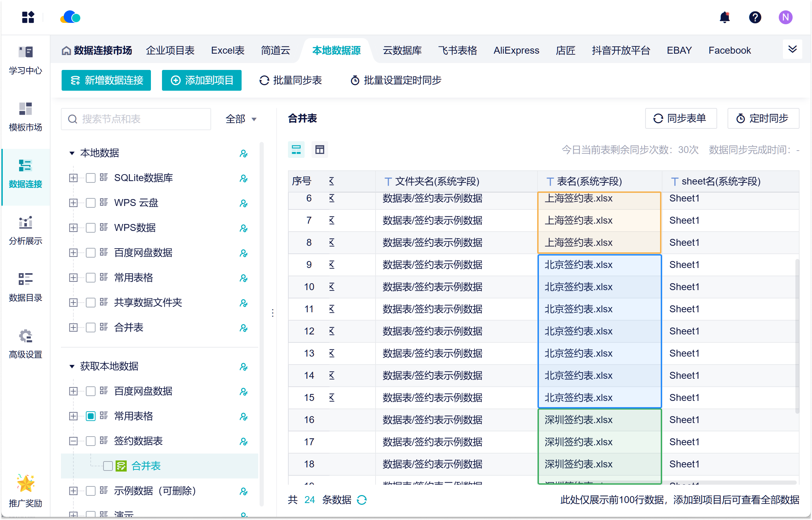This screenshot has height=520, width=812.
Task: Click permission icon beside SQLite数据库
Action: coord(244,178)
